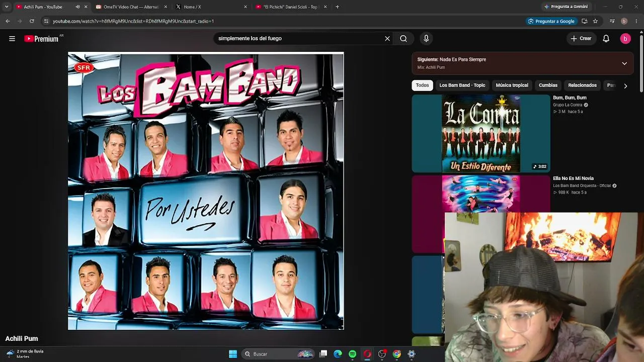Open Los Bam Band Orquesta - Oficial channel

582,186
